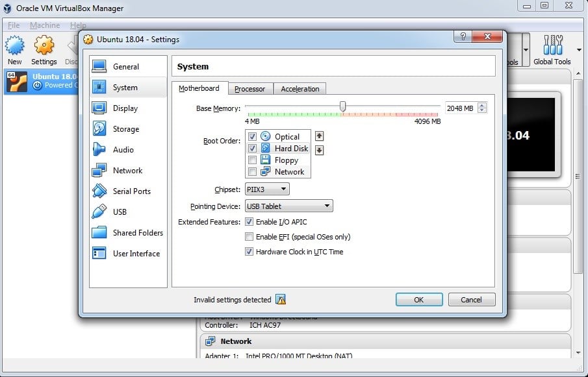Screen dimensions: 588x377
Task: Expand the Pointing Device dropdown
Action: pos(288,206)
